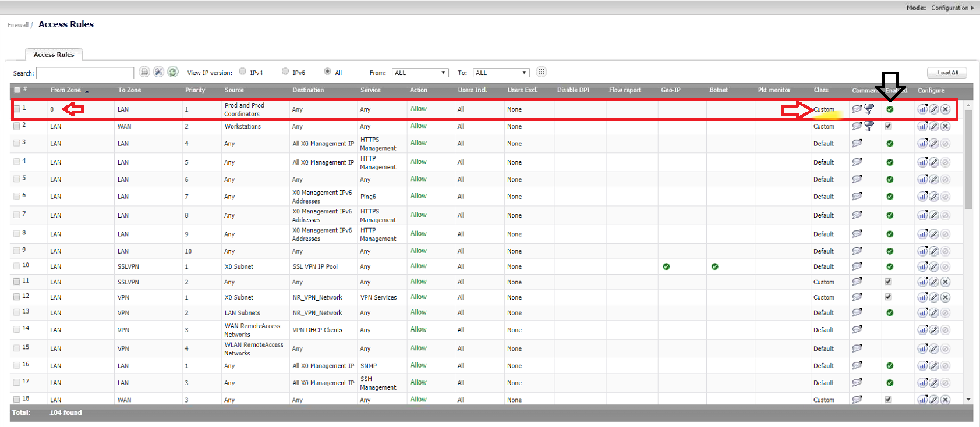Open the From zone dropdown

(x=420, y=73)
